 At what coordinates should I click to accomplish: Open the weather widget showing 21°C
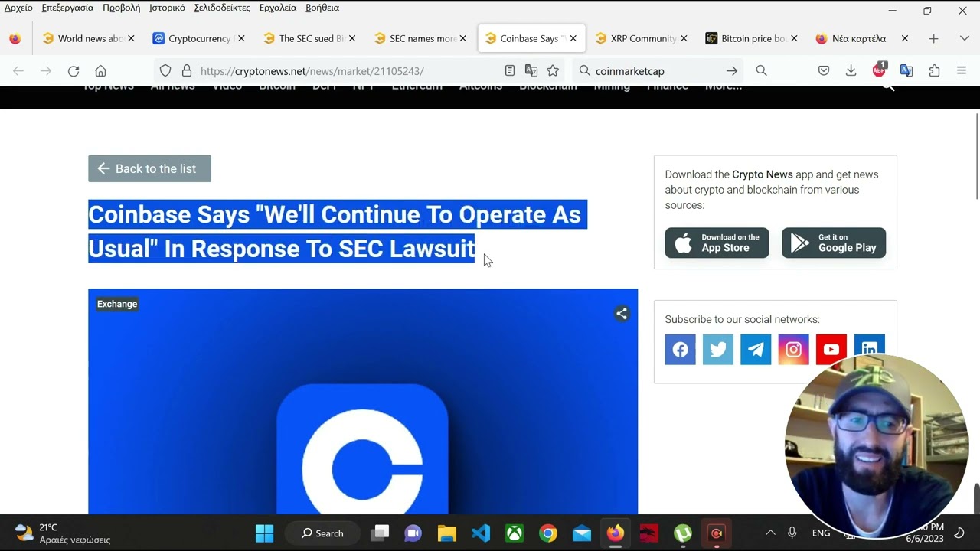(63, 533)
